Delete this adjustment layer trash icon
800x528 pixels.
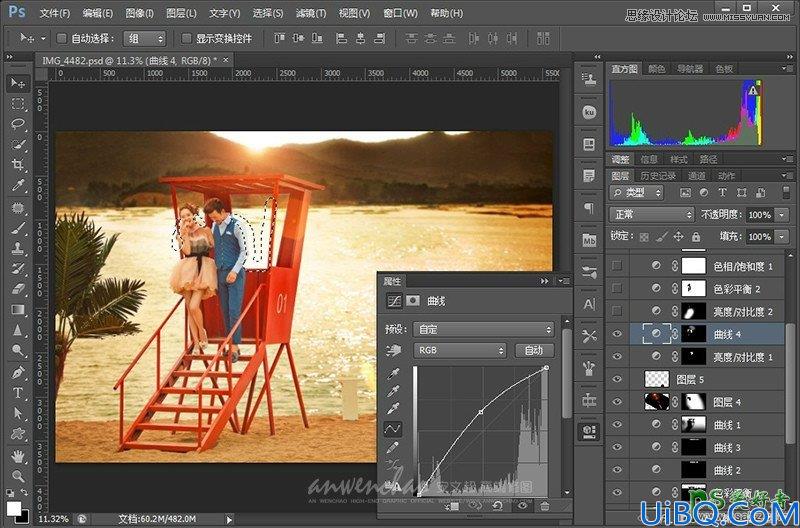point(544,506)
